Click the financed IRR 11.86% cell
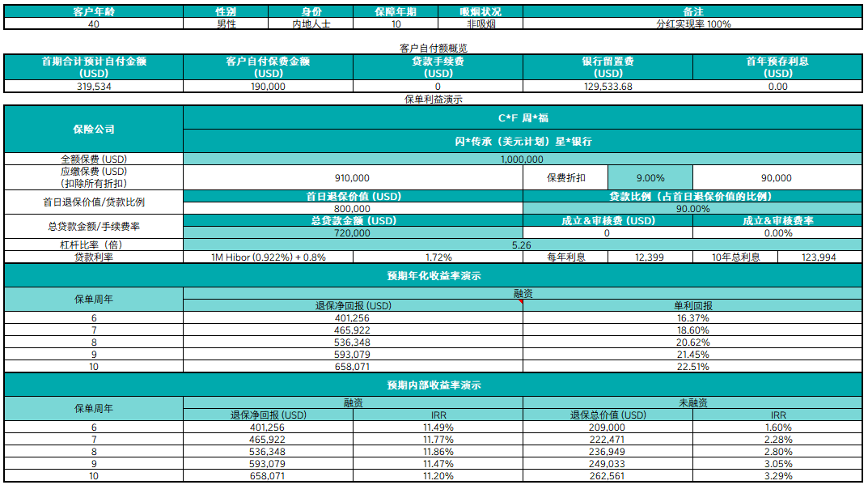 [x=438, y=452]
